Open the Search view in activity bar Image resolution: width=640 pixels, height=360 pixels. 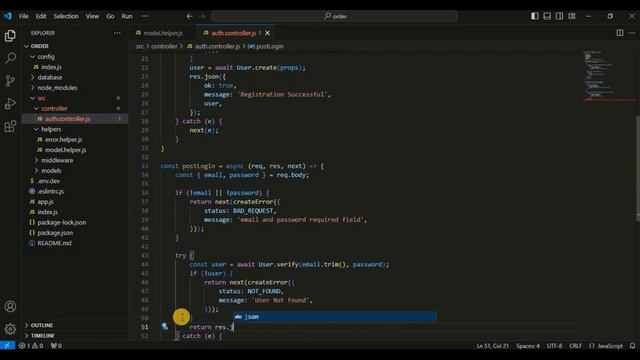[10, 58]
